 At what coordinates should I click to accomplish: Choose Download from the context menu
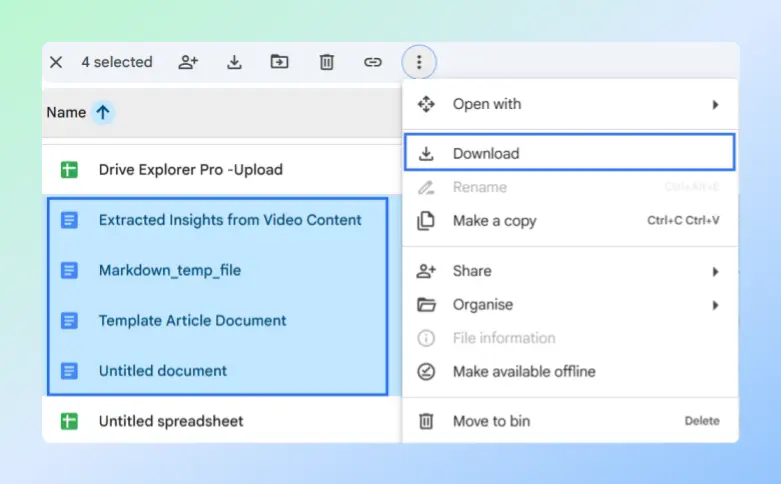coord(570,152)
